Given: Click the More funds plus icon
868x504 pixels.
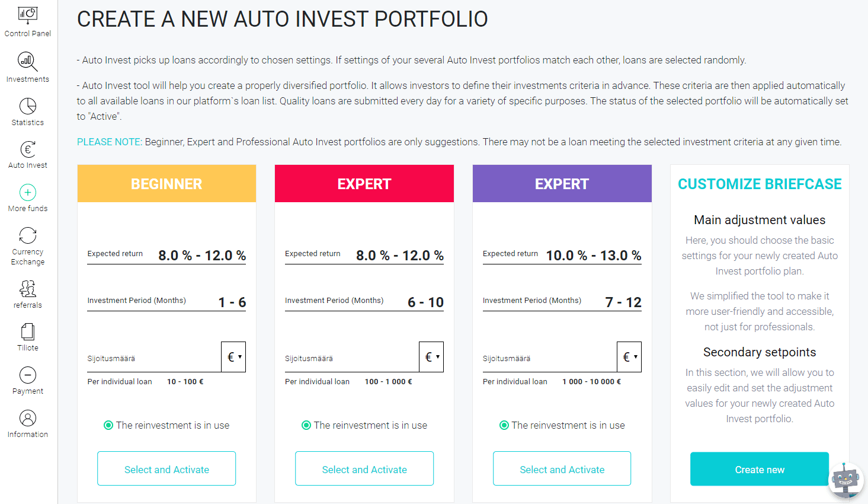Looking at the screenshot, I should pos(28,192).
